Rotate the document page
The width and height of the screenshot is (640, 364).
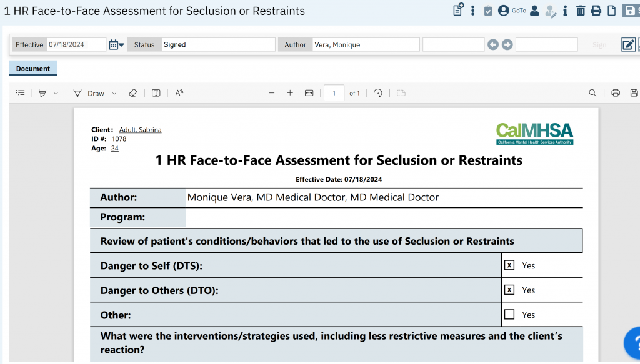tap(377, 92)
